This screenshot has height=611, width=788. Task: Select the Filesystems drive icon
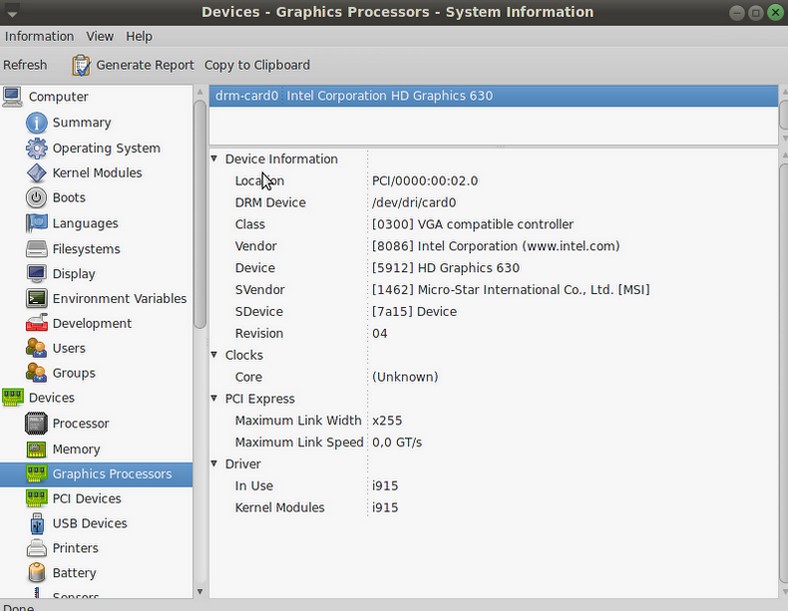37,249
